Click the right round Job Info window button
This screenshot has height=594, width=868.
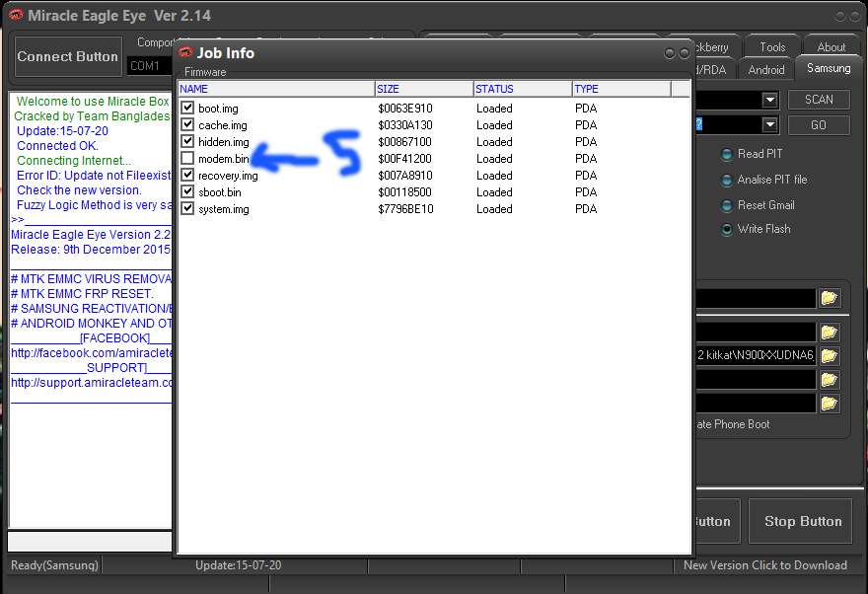(x=685, y=53)
